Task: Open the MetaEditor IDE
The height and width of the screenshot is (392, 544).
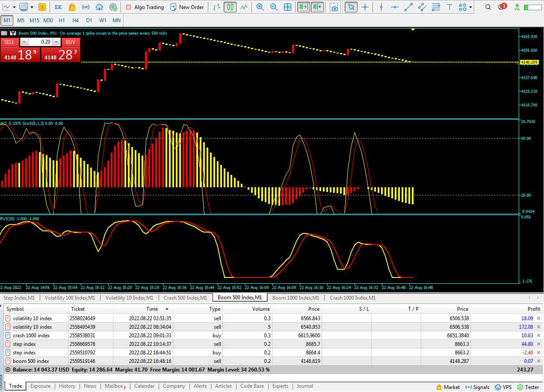Action: point(58,7)
